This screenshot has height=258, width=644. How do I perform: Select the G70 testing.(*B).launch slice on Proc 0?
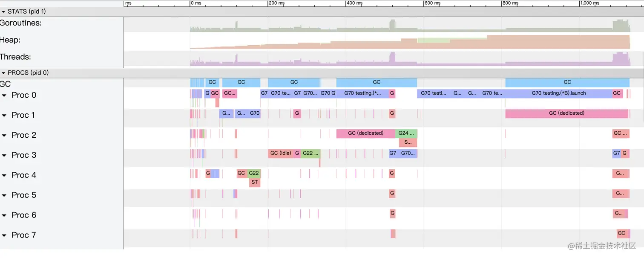[x=558, y=93]
